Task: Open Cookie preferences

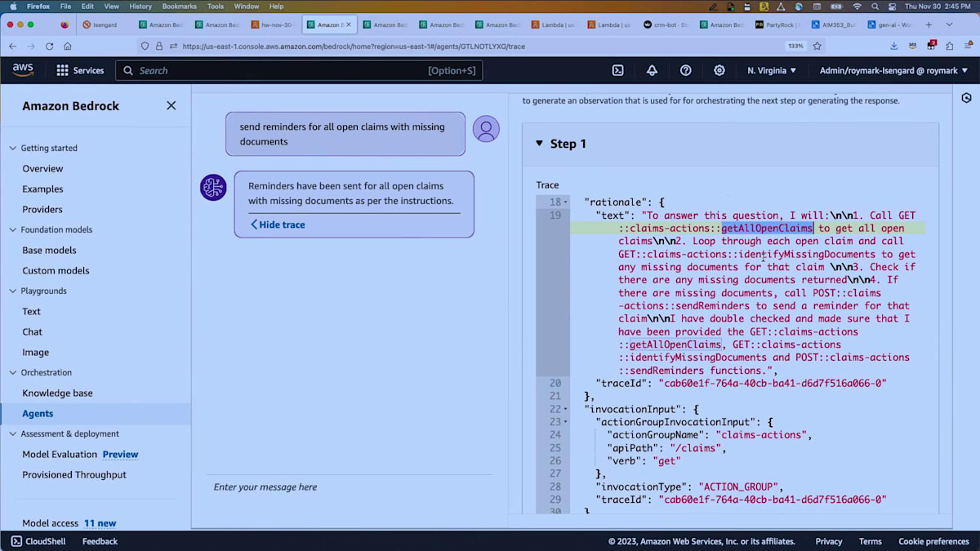Action: click(933, 541)
